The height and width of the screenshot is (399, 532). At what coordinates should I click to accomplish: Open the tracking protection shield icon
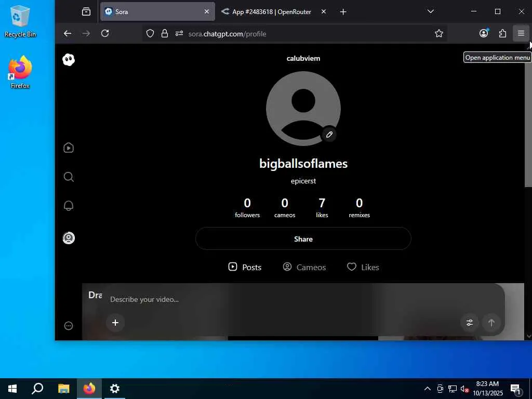(150, 33)
